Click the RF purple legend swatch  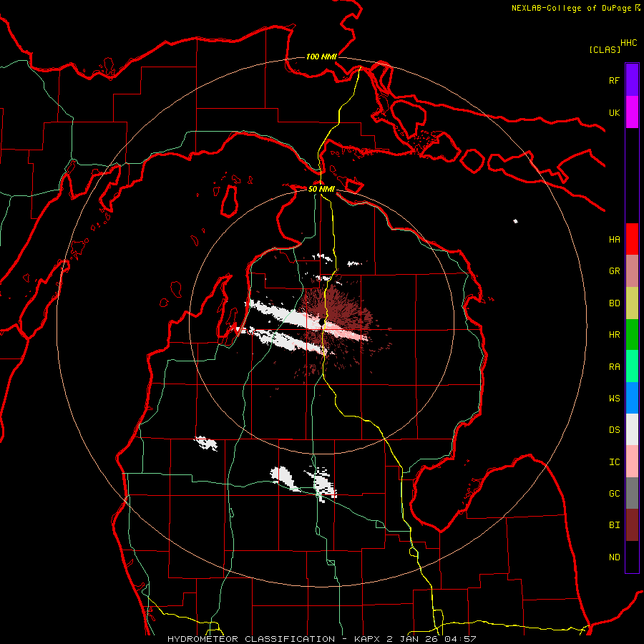pyautogui.click(x=632, y=80)
